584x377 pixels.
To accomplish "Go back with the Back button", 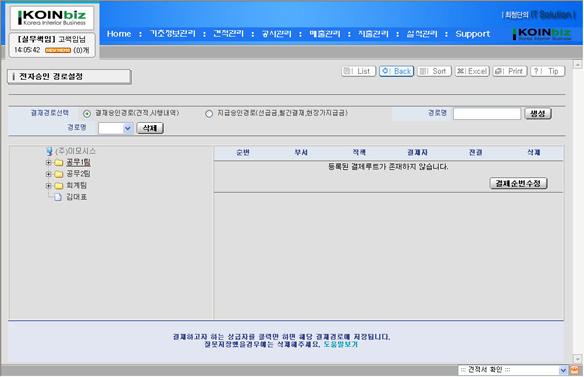I will 397,71.
